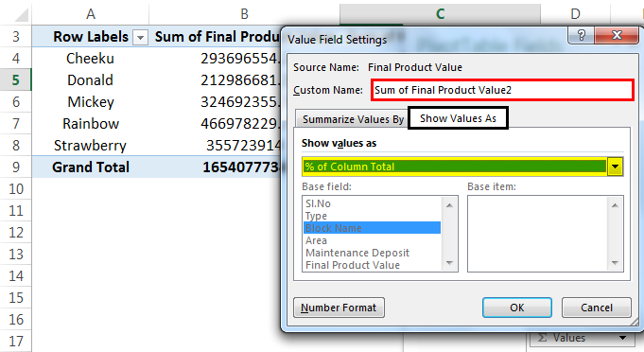Click the Sum of Final Product header cell
644x352 pixels.
pyautogui.click(x=215, y=37)
